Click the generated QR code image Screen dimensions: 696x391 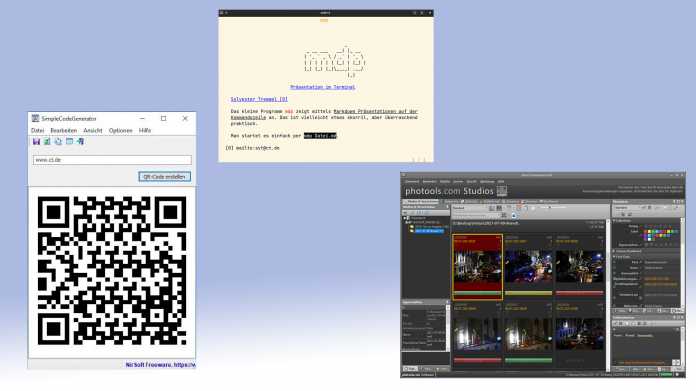coord(112,270)
